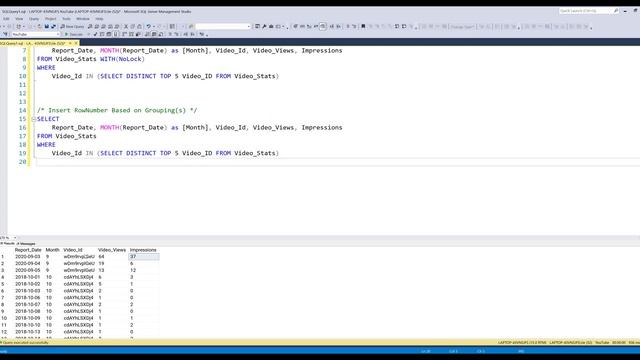Image resolution: width=640 pixels, height=360 pixels.
Task: Select the date cell 2018-10-13
Action: pyautogui.click(x=28, y=332)
